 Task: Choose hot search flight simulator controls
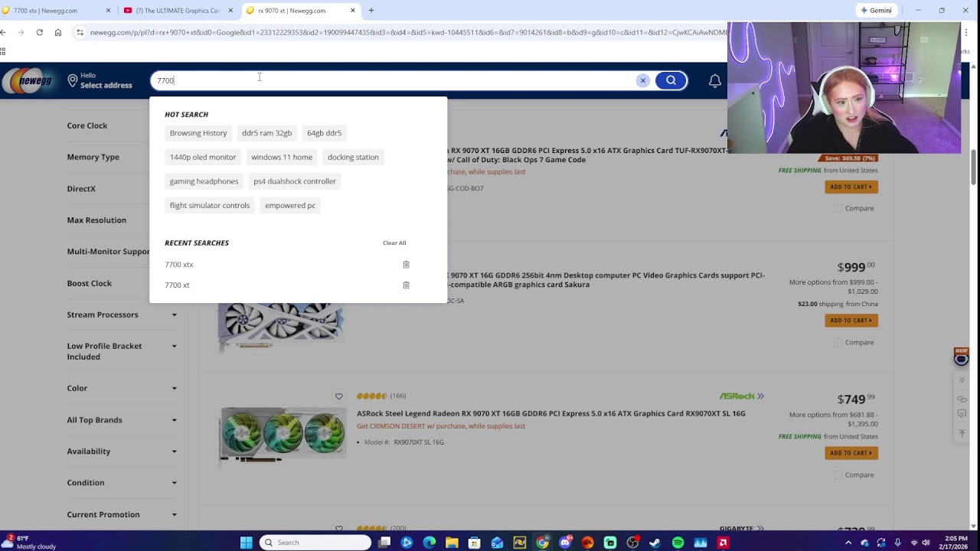(x=210, y=206)
